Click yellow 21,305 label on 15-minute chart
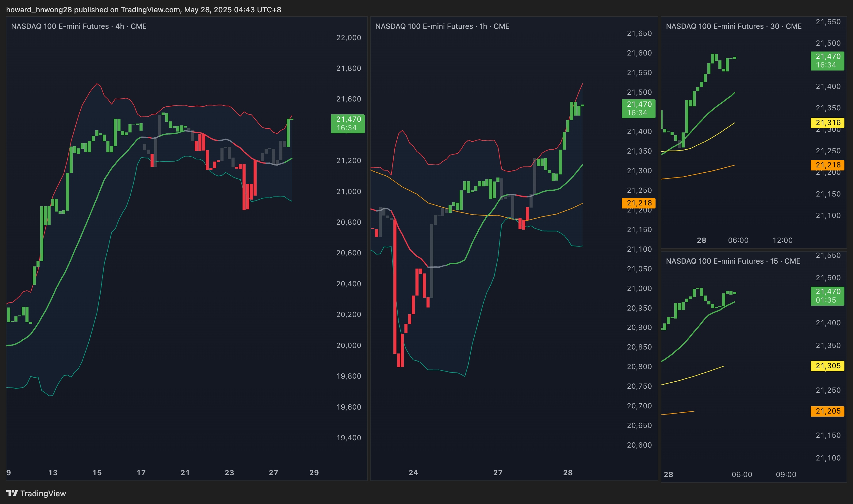The image size is (853, 504). click(827, 366)
